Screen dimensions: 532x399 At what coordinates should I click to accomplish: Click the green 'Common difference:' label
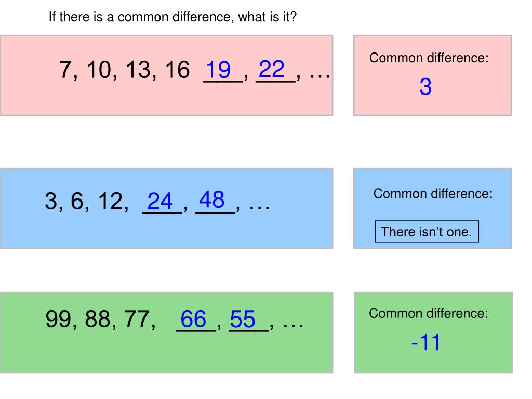(429, 313)
